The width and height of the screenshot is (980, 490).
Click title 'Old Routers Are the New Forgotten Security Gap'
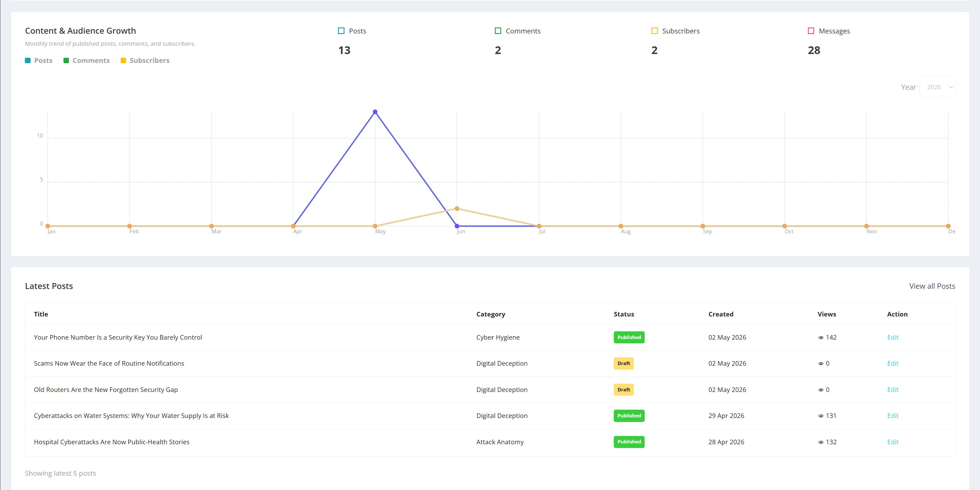[x=106, y=390]
